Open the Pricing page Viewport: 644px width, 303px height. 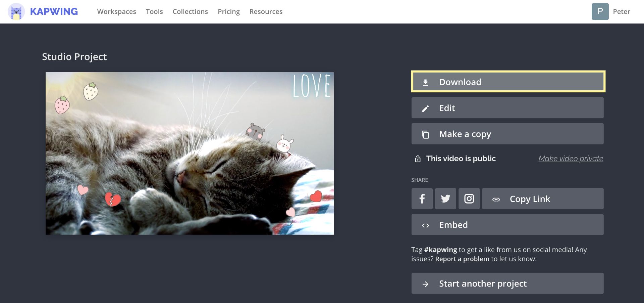[228, 12]
